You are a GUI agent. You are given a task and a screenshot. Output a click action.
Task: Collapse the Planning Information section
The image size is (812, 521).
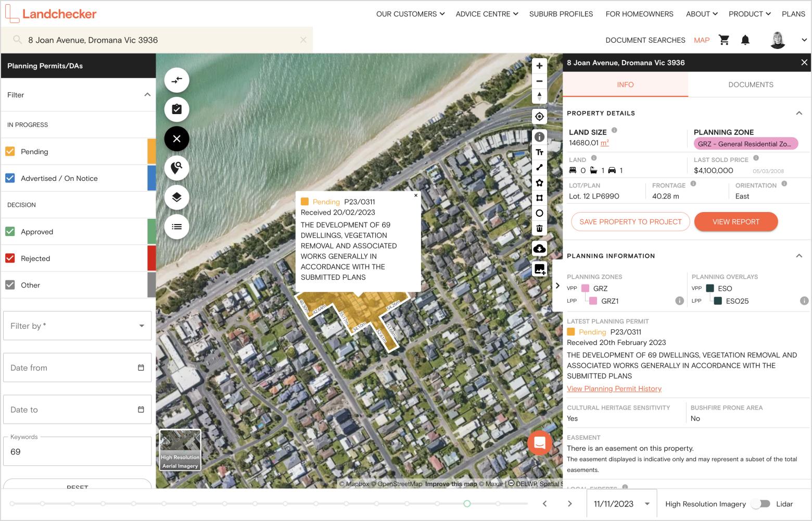tap(799, 256)
